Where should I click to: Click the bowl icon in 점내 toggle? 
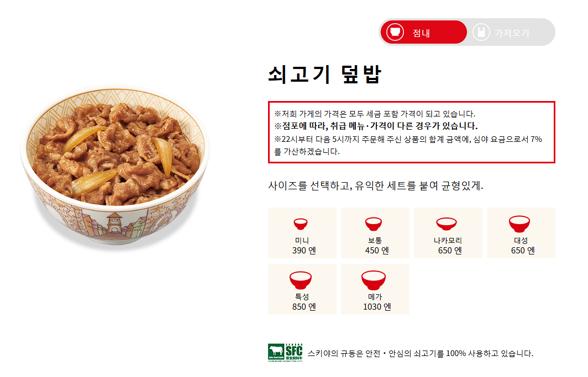click(395, 32)
